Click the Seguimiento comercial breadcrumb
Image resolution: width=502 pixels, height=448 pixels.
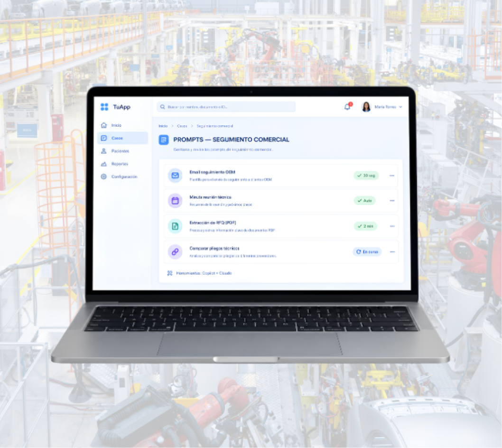pos(215,126)
